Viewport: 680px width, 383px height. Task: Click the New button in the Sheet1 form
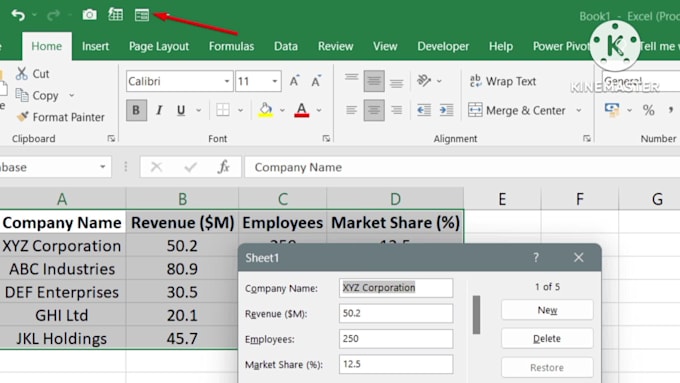pyautogui.click(x=547, y=310)
